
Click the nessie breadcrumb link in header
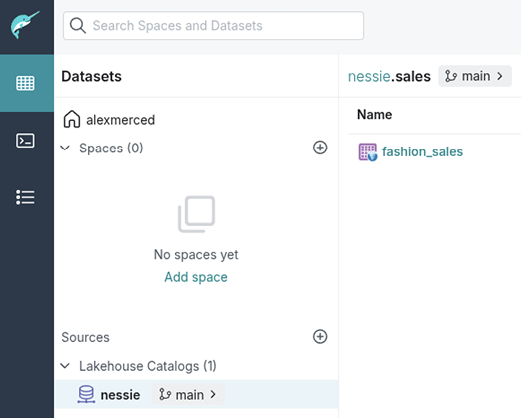pyautogui.click(x=369, y=76)
